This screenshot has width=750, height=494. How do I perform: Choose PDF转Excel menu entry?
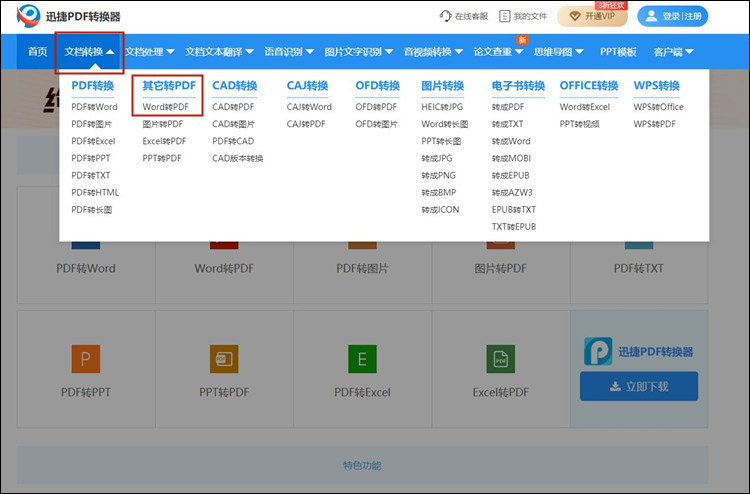point(93,141)
